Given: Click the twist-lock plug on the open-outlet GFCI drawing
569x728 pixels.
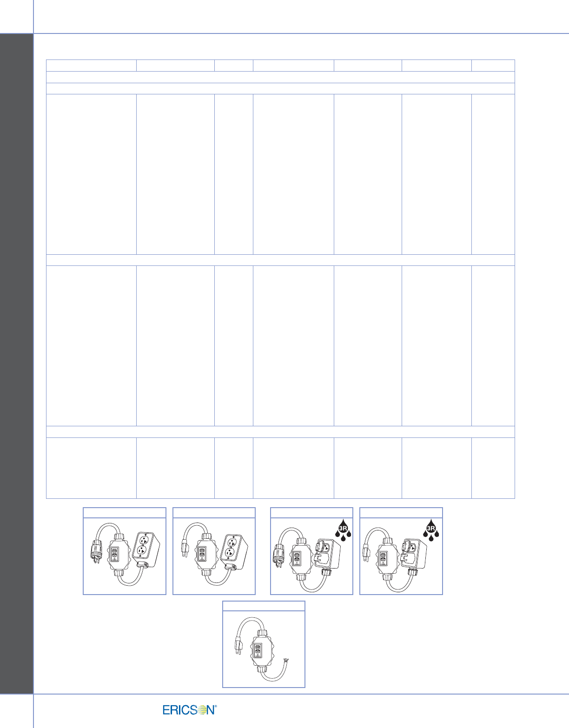Looking at the screenshot, I should tap(95, 552).
